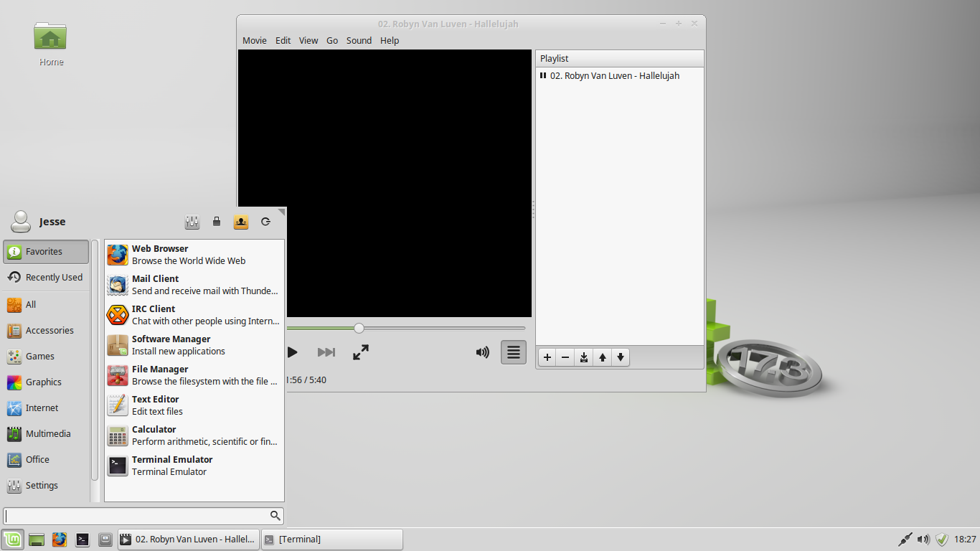This screenshot has height=551, width=980.
Task: Open the Web Browser from Favorites
Action: 194,255
